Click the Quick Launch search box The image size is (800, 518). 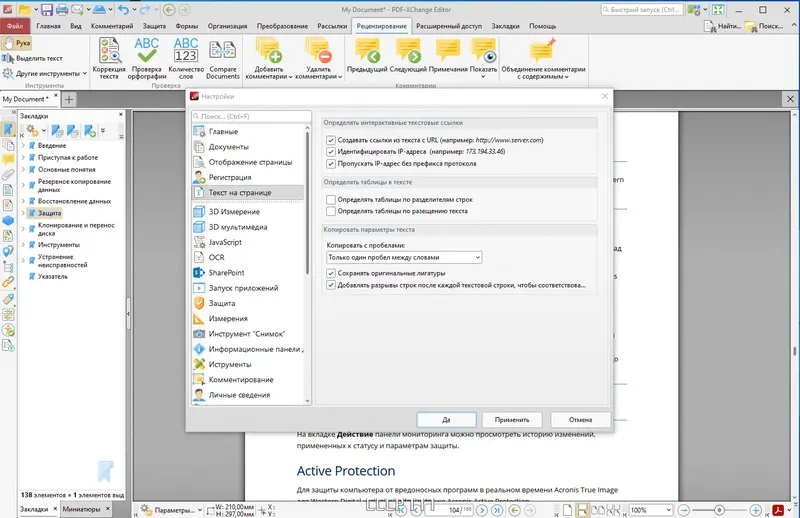641,9
